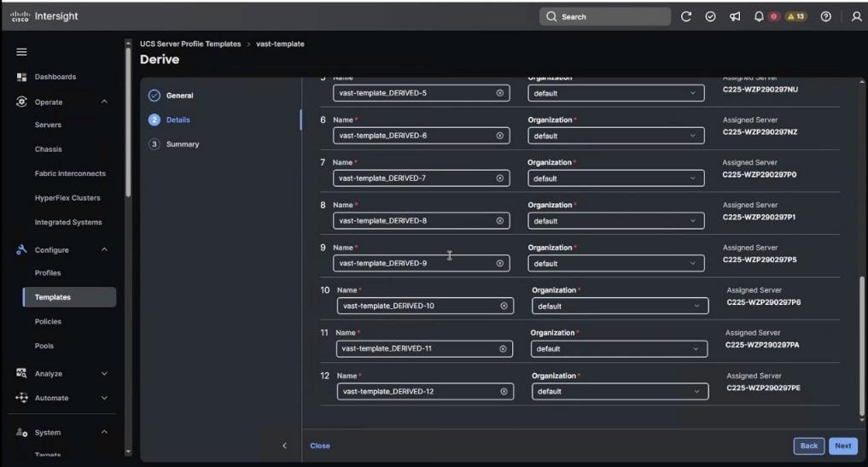Image resolution: width=868 pixels, height=467 pixels.
Task: Open the requests checkmark icon
Action: (x=710, y=16)
